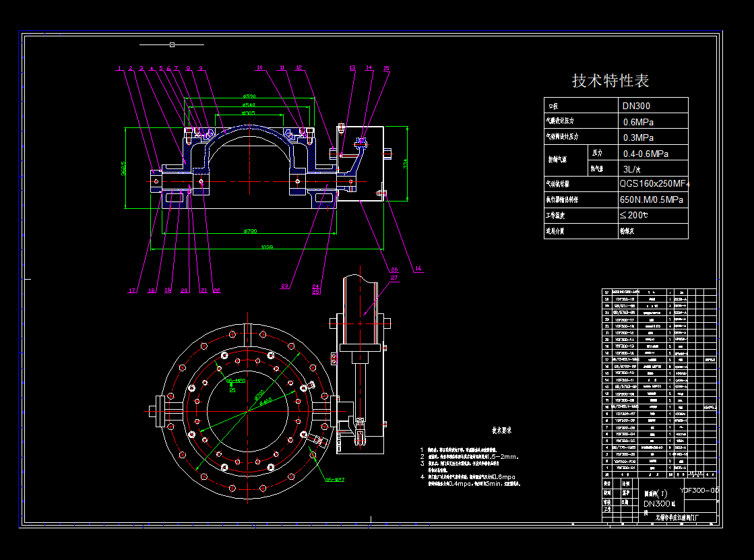
Task: Click the 16-ø22 hole callout in plan view
Action: coord(335,480)
